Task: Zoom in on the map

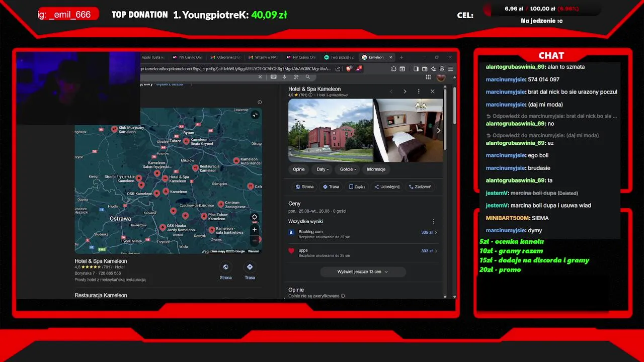Action: click(x=255, y=230)
